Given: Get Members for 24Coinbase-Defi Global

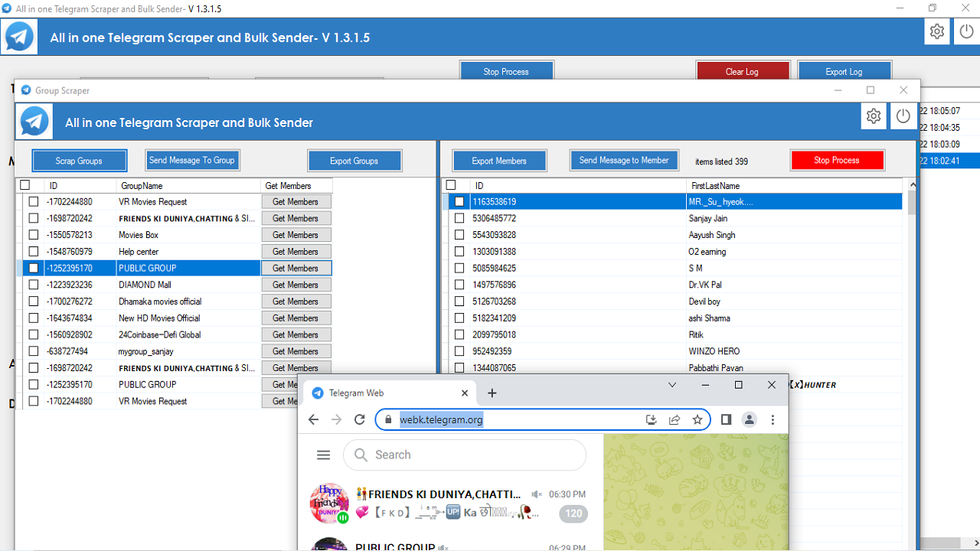Looking at the screenshot, I should pos(296,334).
